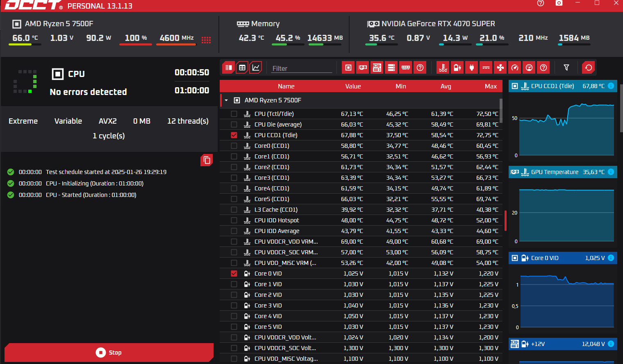
Task: Open info for CPU CCD1 (Tdie) graph
Action: pos(611,86)
